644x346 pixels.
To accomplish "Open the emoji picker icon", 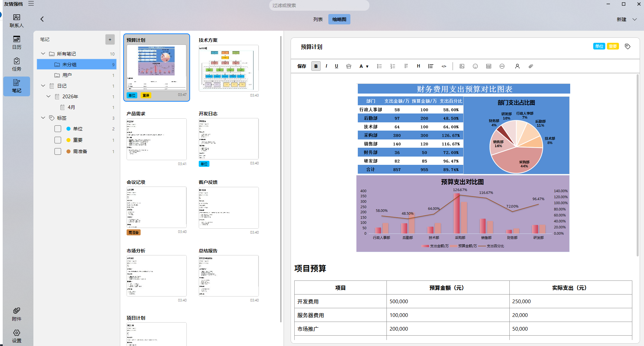I will pos(475,66).
